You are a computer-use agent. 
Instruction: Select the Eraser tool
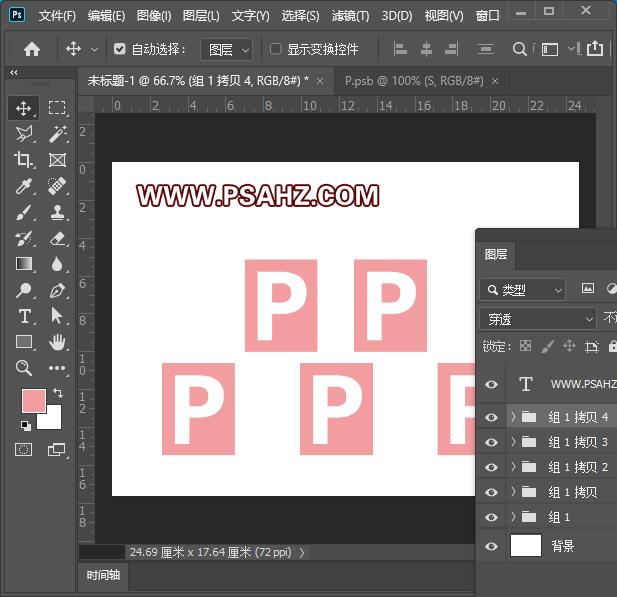click(x=57, y=238)
